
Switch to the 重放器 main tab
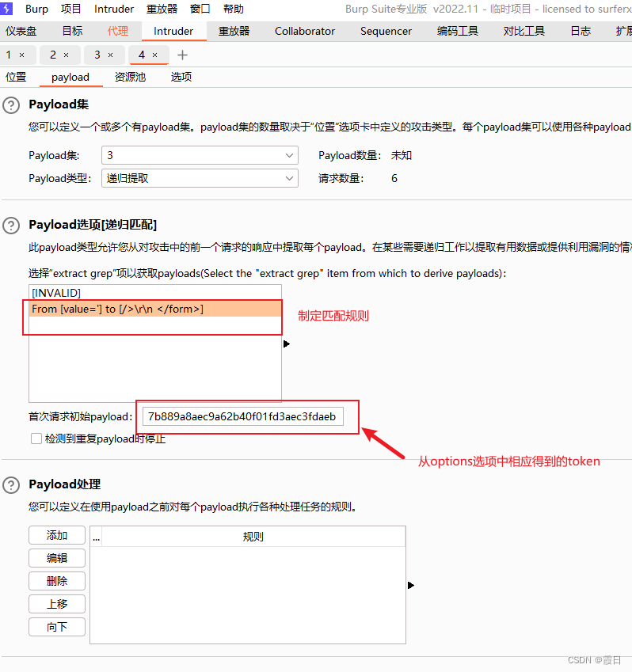click(234, 31)
